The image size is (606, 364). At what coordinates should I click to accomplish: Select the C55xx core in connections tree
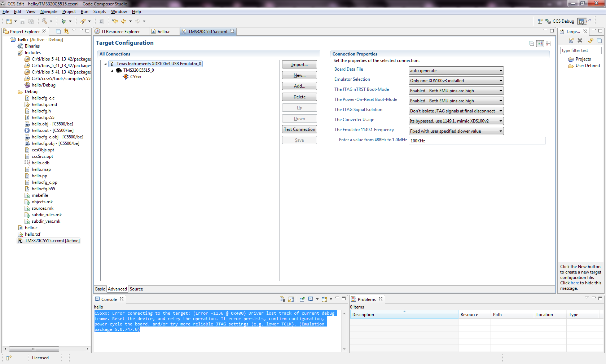(136, 77)
